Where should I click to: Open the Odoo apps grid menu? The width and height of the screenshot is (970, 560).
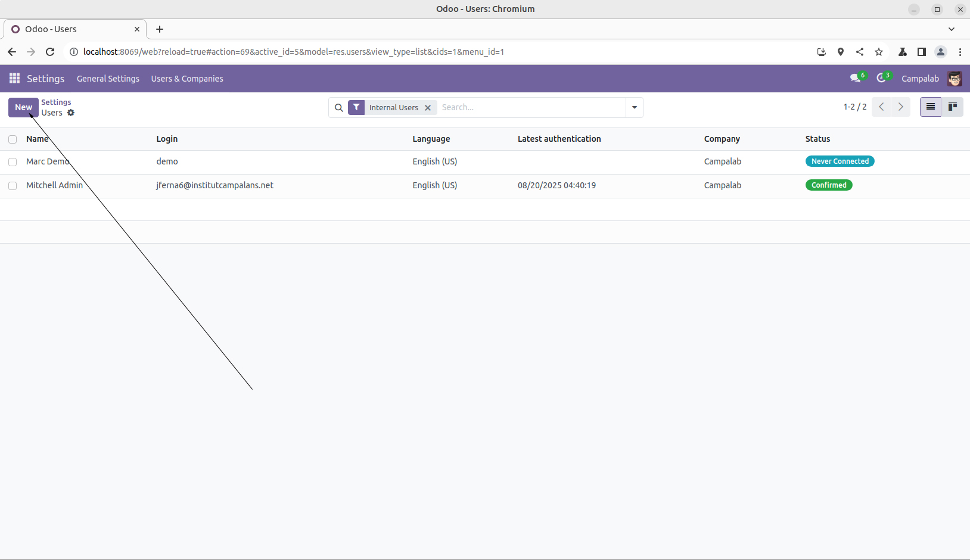[14, 79]
